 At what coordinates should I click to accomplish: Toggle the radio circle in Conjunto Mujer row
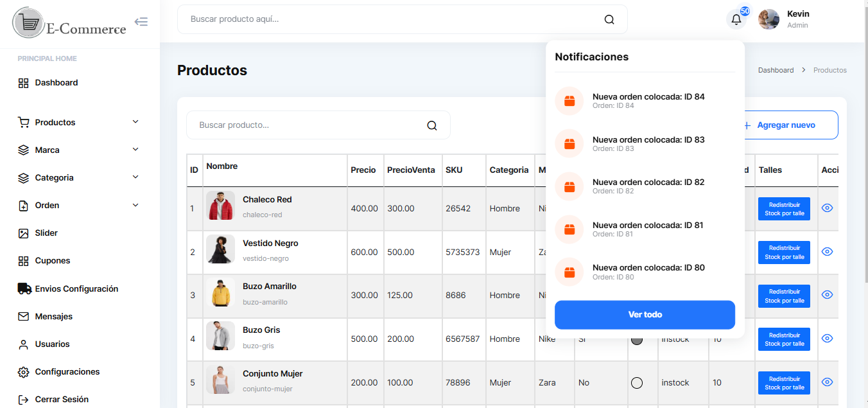click(x=637, y=383)
